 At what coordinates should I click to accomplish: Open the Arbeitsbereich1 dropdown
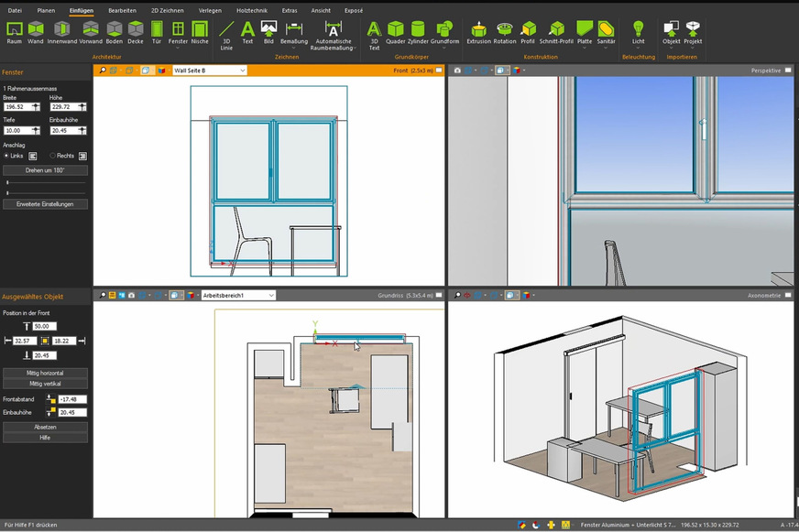pos(241,294)
